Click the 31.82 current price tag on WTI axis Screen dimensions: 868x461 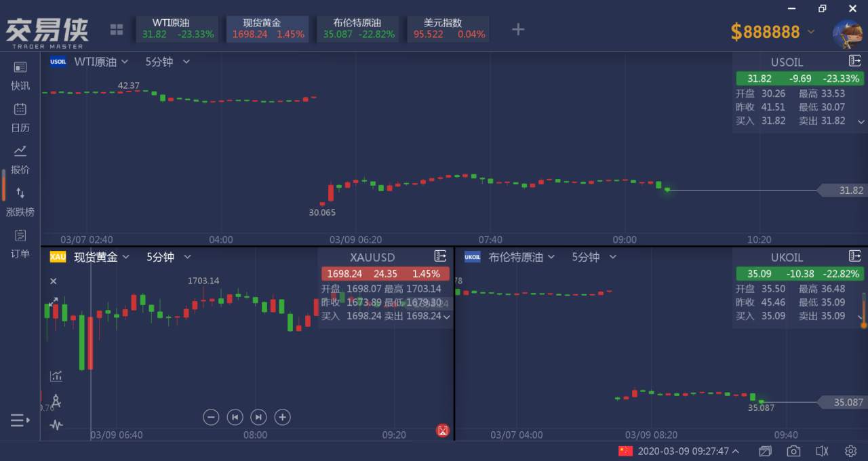(843, 191)
